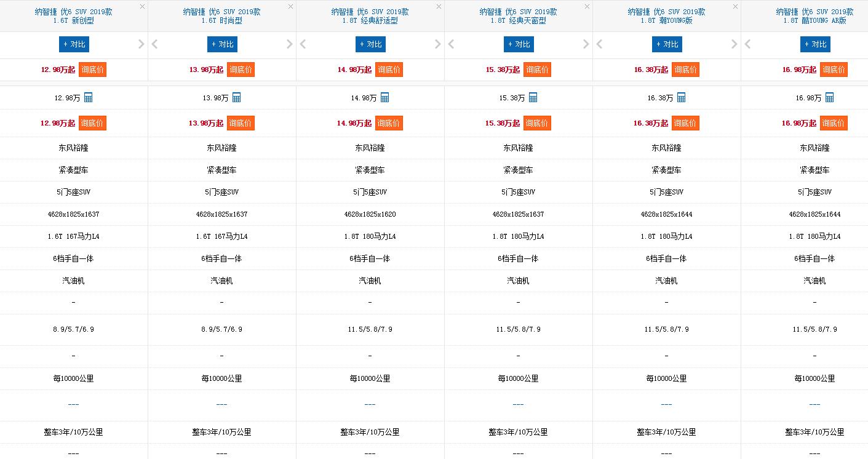Click top 12.98万起 price link

point(58,70)
